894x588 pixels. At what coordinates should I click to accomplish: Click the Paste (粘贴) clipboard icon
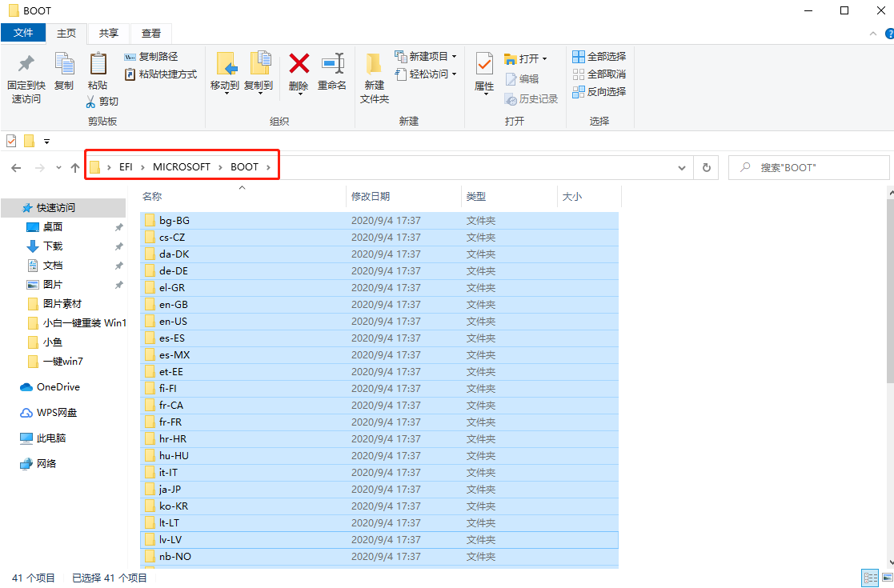[98, 64]
